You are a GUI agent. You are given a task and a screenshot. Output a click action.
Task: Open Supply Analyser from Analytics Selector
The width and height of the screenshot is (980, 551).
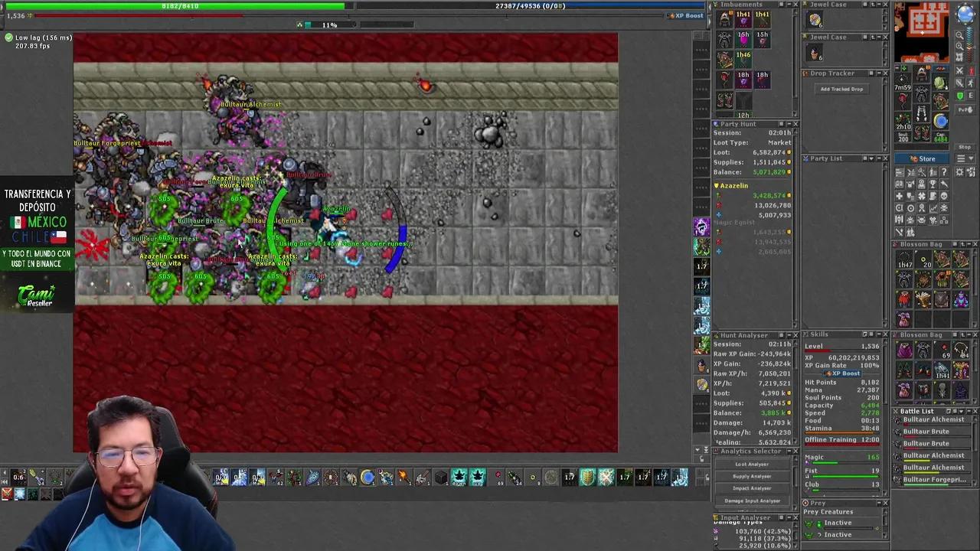(x=752, y=476)
